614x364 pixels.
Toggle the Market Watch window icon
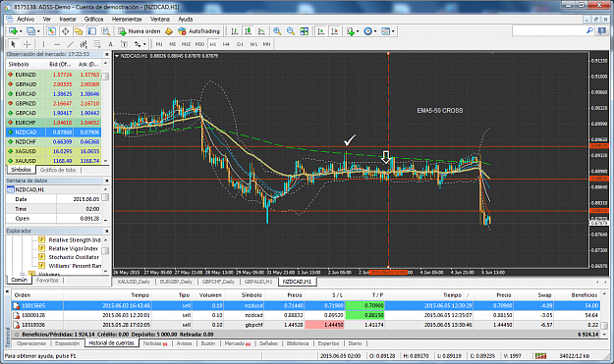pos(52,31)
